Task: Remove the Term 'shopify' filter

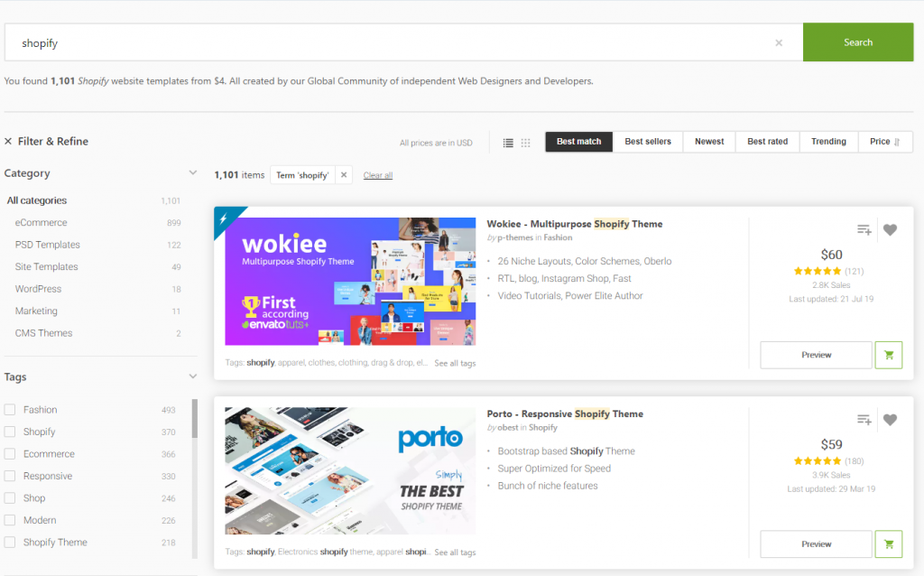Action: [344, 175]
